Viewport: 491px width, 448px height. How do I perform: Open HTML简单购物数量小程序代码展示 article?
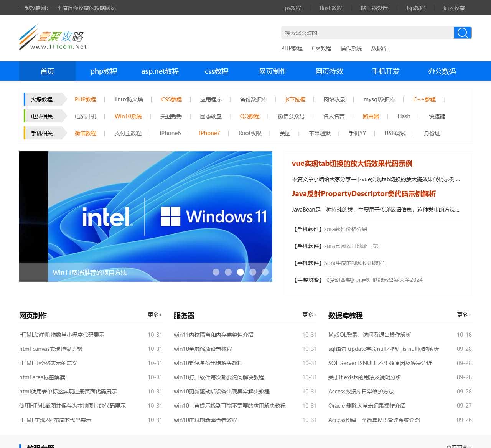pos(62,335)
